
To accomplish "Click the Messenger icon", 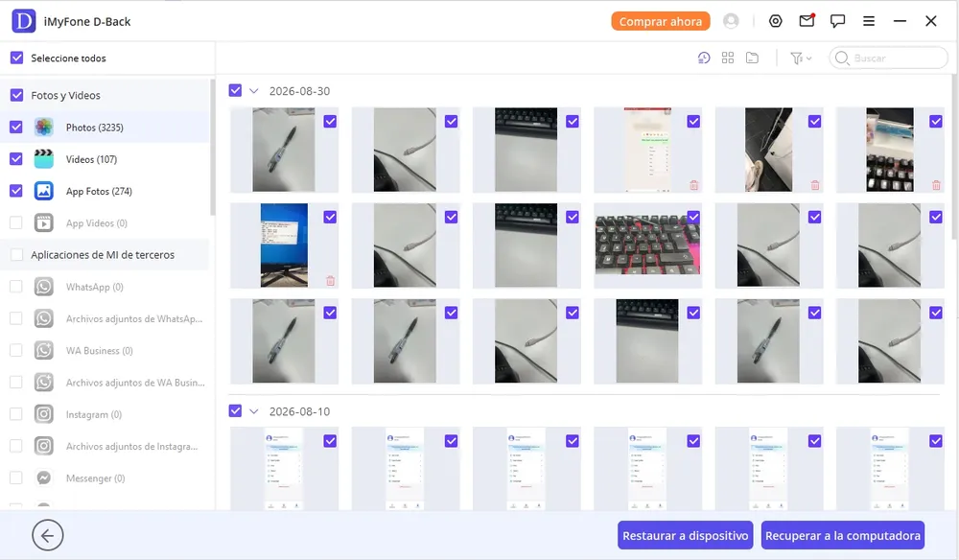I will 43,478.
